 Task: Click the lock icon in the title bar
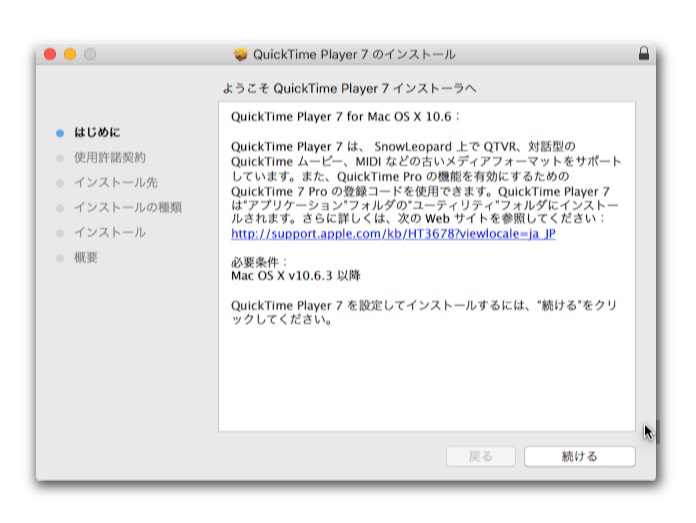(x=643, y=53)
